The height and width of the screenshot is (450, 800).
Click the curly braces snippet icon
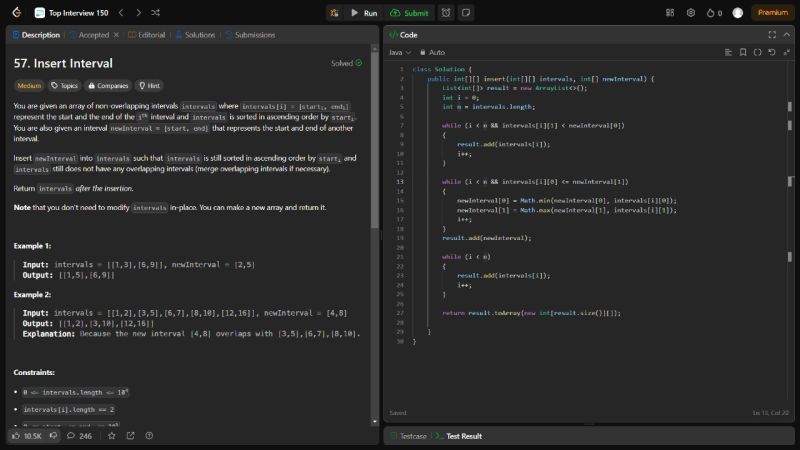(x=758, y=52)
